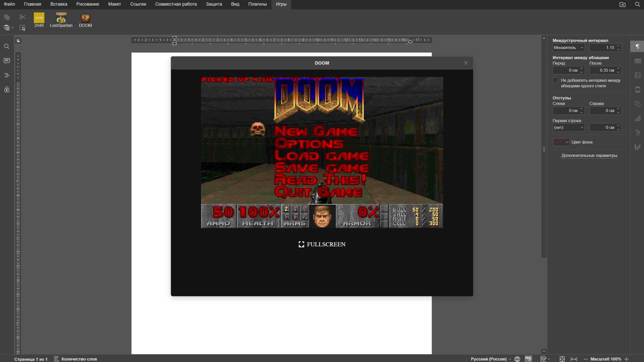Launch the LastSpartan game plugin
644x362 pixels.
61,20
